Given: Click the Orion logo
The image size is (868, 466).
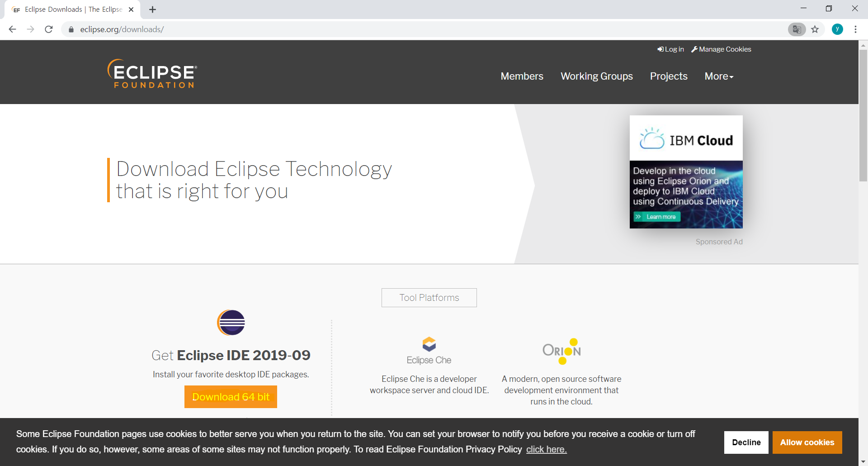Looking at the screenshot, I should coord(561,351).
